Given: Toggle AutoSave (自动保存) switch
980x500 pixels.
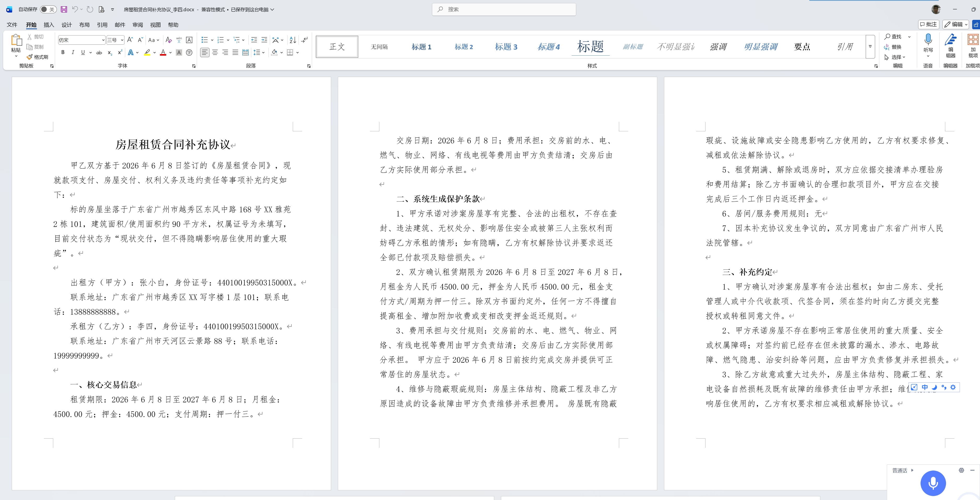Looking at the screenshot, I should [48, 9].
